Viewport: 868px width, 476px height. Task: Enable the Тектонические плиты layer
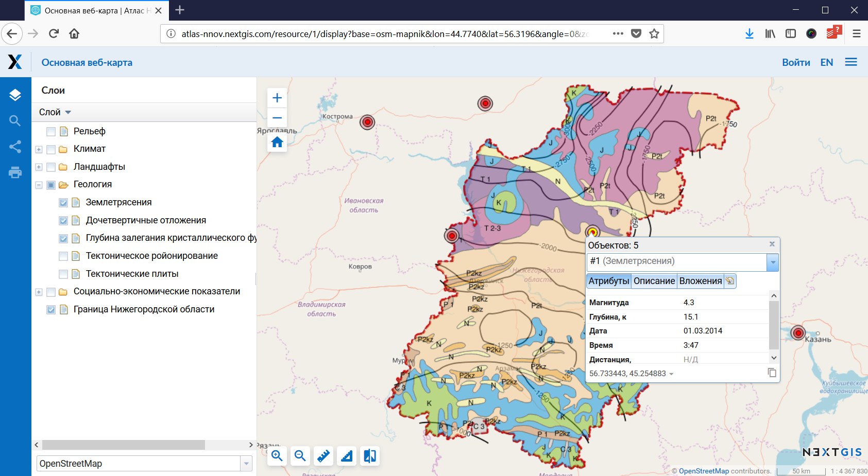63,274
